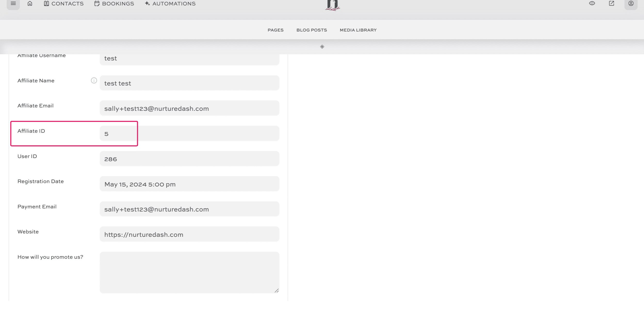Switch to the Pages tab
The height and width of the screenshot is (314, 644).
(275, 30)
